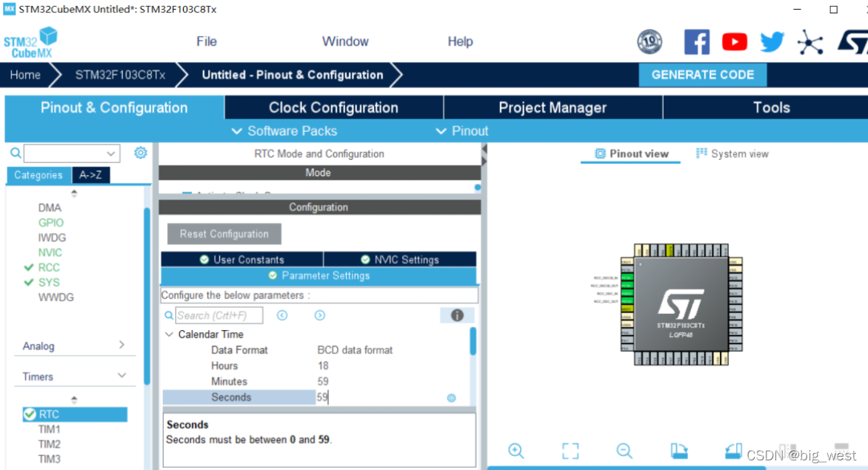Image resolution: width=868 pixels, height=470 pixels.
Task: Open the YouTube link icon
Action: pyautogui.click(x=734, y=42)
